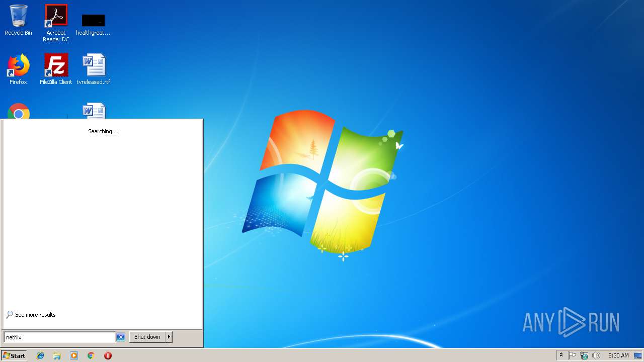Screen dimensions: 644x362
Task: Focus the Start menu search box
Action: [x=60, y=337]
